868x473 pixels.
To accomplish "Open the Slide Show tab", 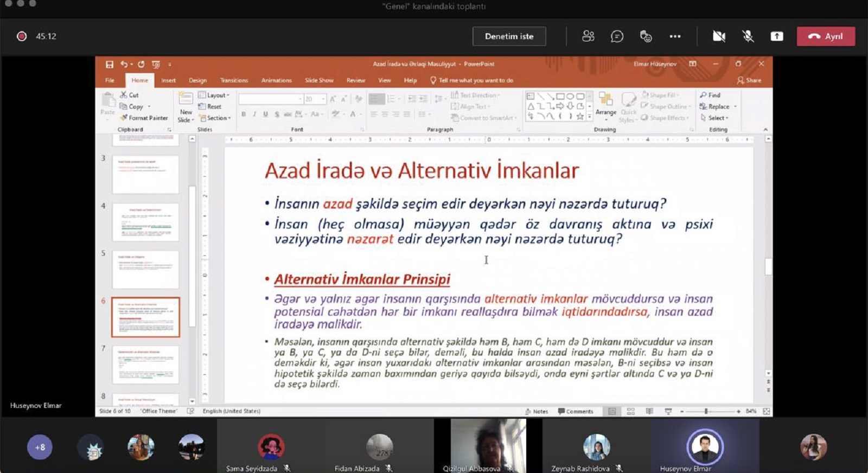I will (319, 80).
